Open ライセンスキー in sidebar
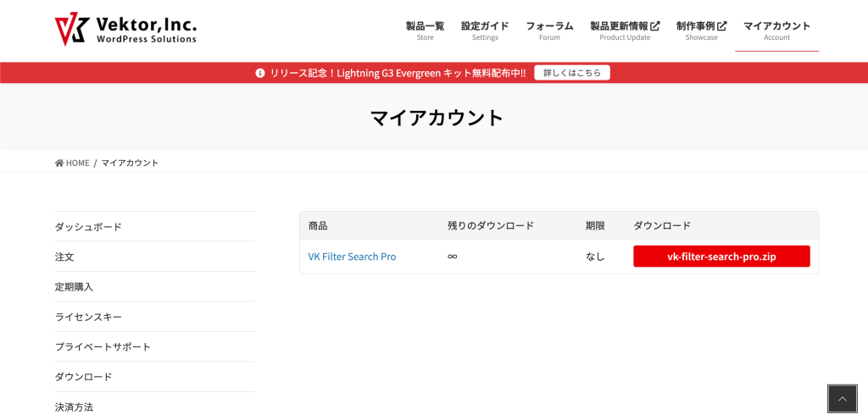The image size is (868, 420). coord(155,317)
